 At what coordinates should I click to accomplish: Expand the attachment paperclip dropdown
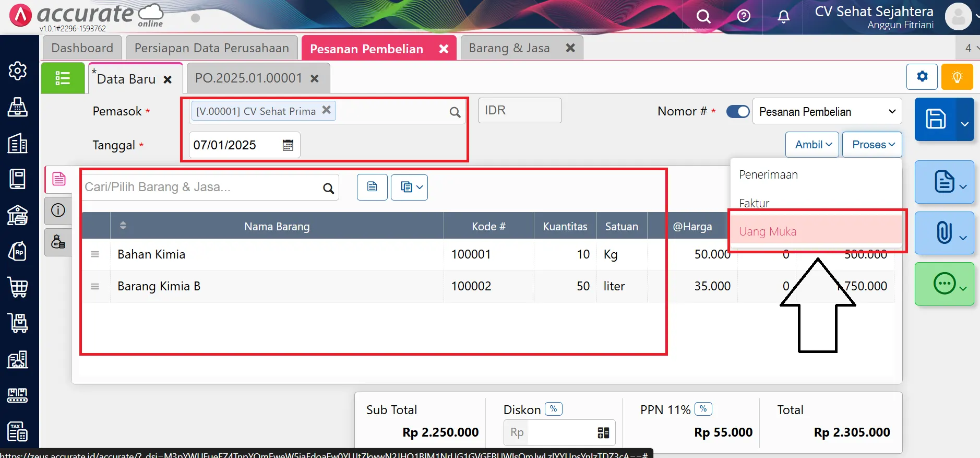click(x=945, y=233)
